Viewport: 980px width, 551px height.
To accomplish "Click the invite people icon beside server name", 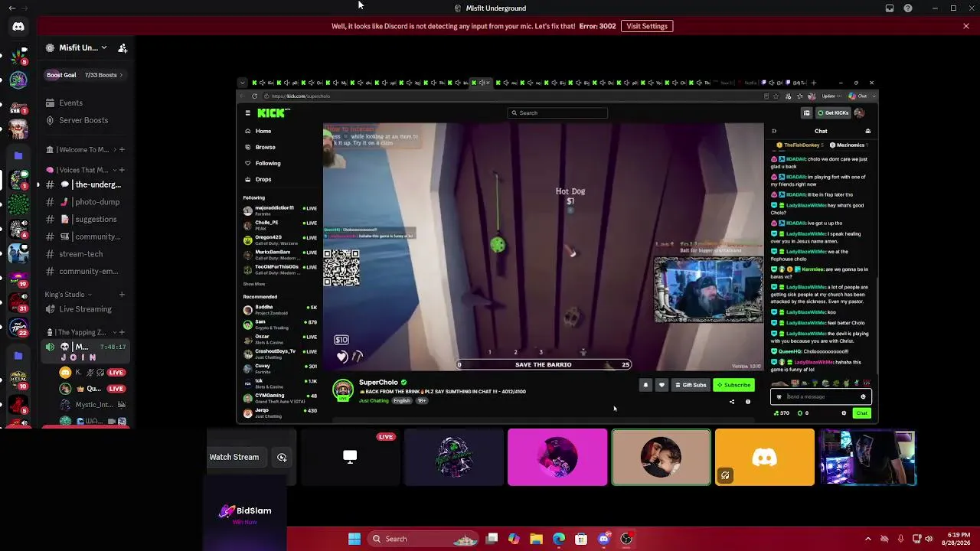I will tap(122, 47).
